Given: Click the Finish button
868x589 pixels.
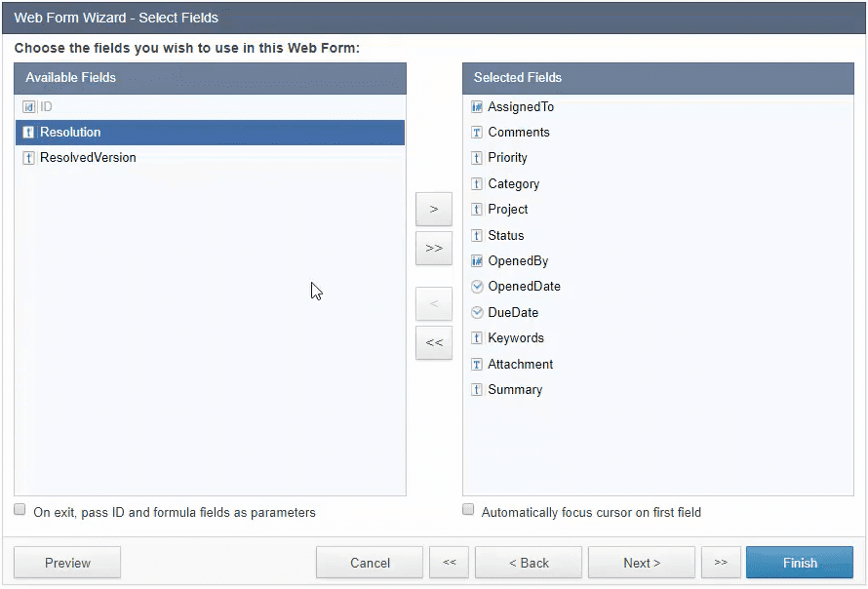Looking at the screenshot, I should coord(800,563).
